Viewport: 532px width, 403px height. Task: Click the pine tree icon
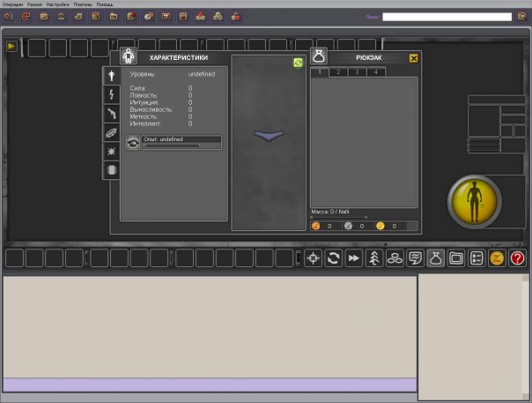tap(374, 258)
